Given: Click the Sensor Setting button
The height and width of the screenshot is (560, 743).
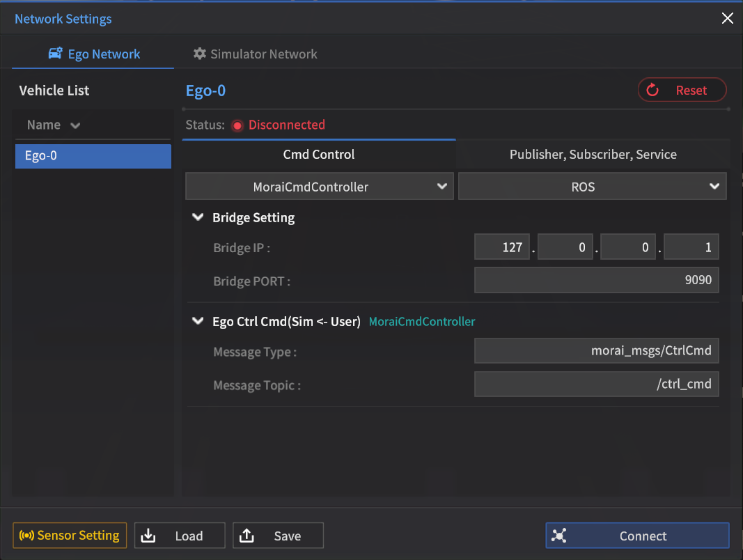Looking at the screenshot, I should click(70, 536).
